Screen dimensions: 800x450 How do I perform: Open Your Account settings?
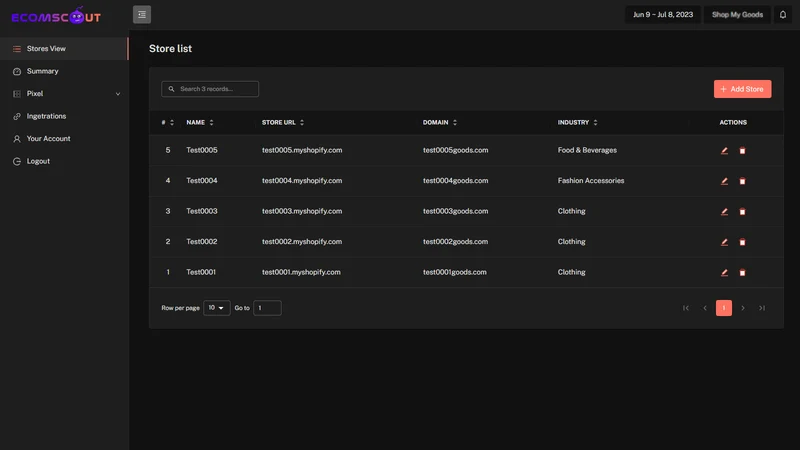click(64, 138)
